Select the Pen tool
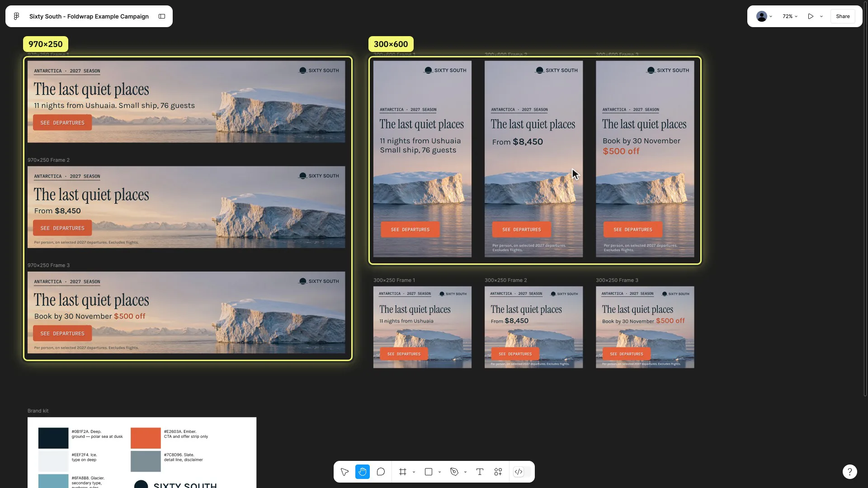 [x=454, y=472]
